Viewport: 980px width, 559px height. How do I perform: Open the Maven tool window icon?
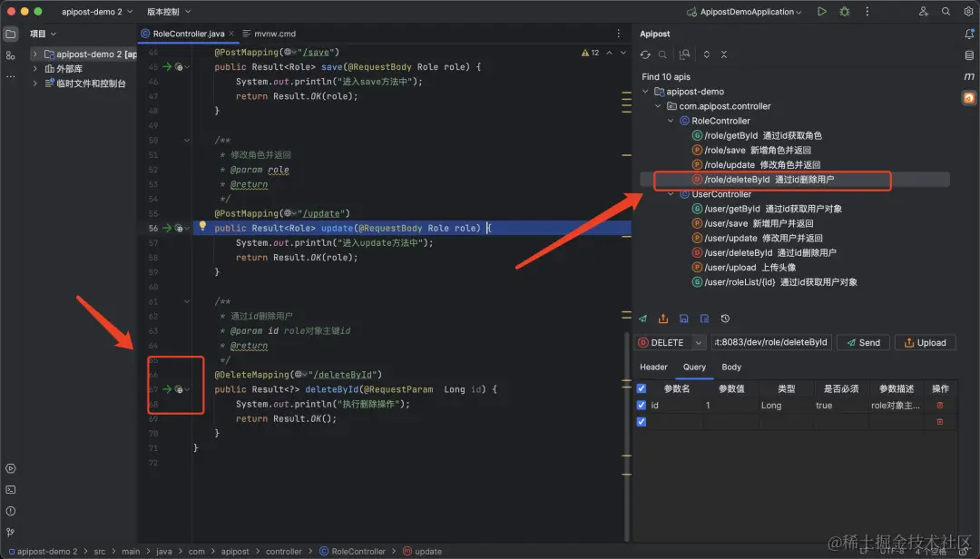point(969,76)
